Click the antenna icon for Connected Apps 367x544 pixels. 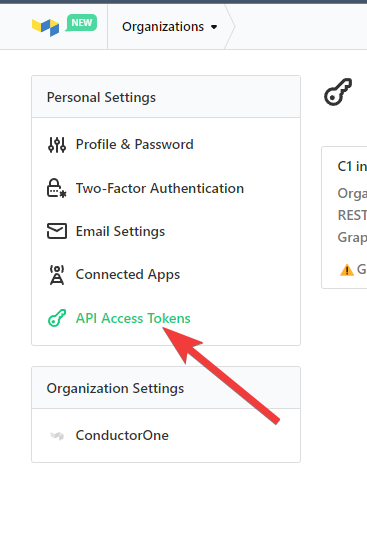point(57,275)
